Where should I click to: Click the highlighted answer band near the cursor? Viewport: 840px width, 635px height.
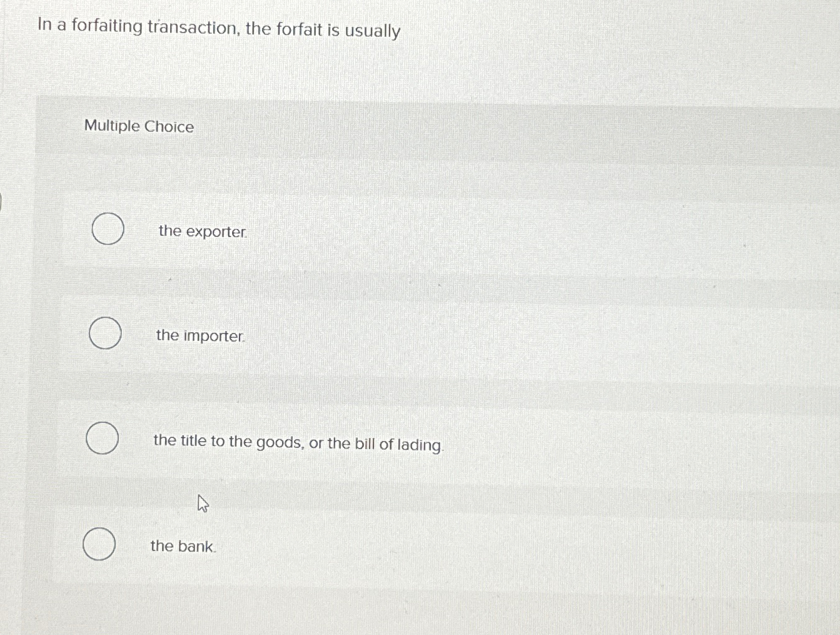[x=313, y=500]
